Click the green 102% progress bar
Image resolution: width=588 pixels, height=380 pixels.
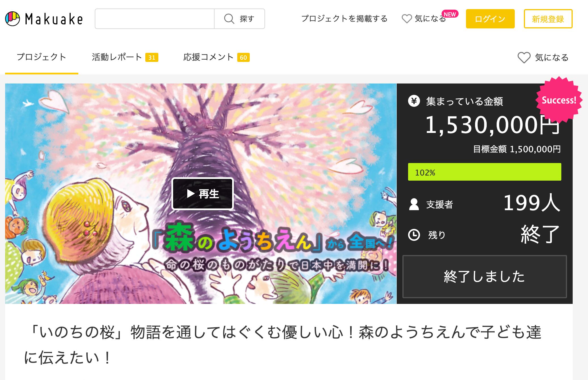click(484, 172)
